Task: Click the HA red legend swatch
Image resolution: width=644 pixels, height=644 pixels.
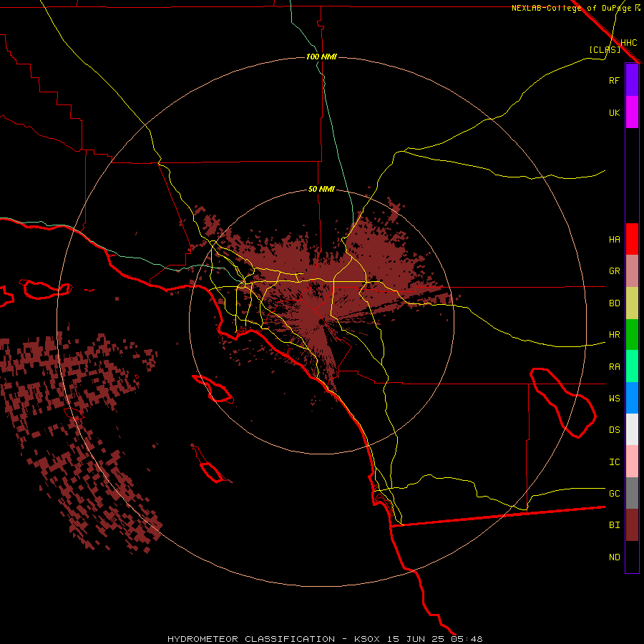Action: [x=632, y=239]
